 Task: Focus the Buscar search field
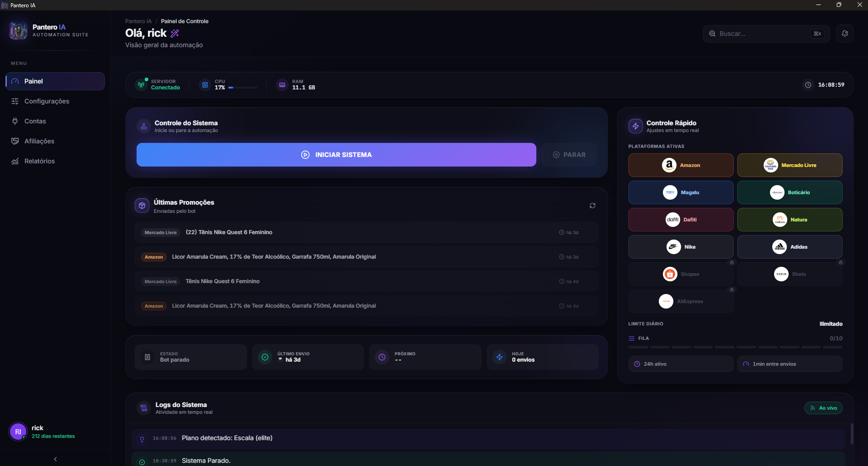(x=766, y=34)
